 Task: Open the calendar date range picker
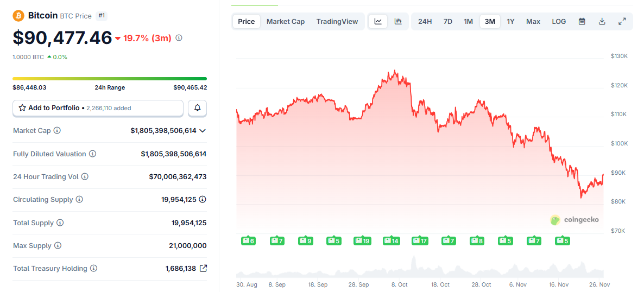582,22
